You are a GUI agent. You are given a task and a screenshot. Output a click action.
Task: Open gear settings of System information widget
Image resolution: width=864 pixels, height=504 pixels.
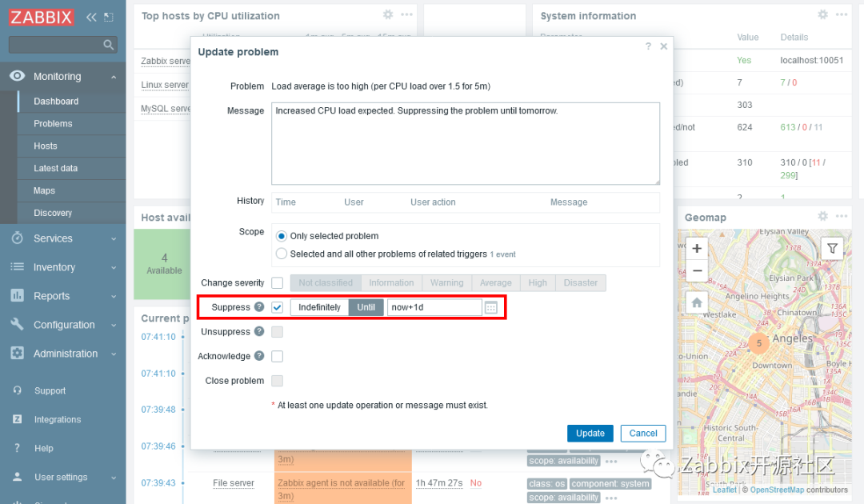point(822,15)
